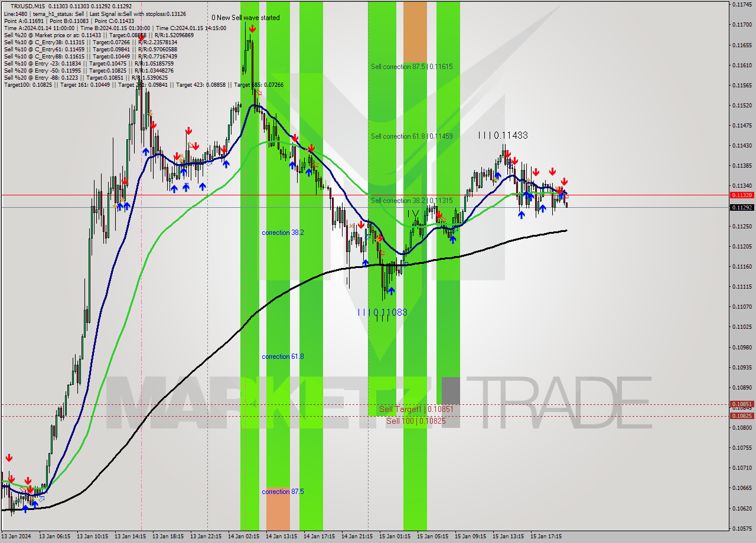Click the 0.11610 price axis label
Screen dimensions: 756x543
tap(742, 65)
